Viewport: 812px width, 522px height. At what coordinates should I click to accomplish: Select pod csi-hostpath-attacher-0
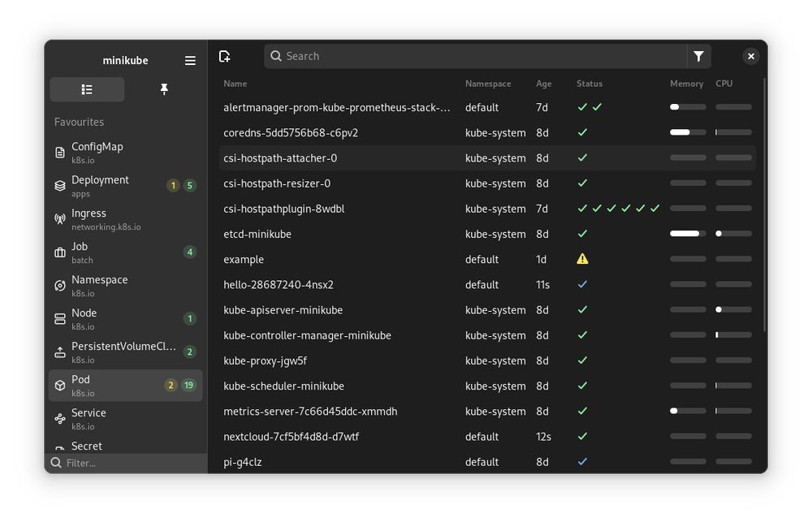(487, 158)
